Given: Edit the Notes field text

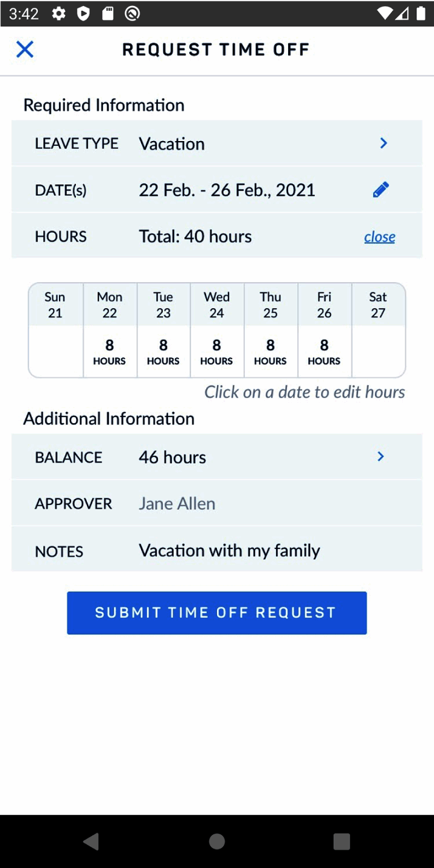Looking at the screenshot, I should (230, 550).
